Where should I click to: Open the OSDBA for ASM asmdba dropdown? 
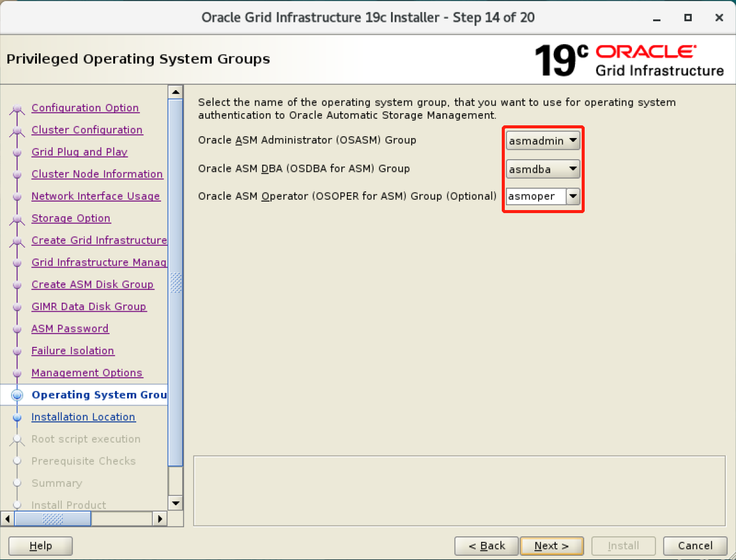(x=543, y=169)
